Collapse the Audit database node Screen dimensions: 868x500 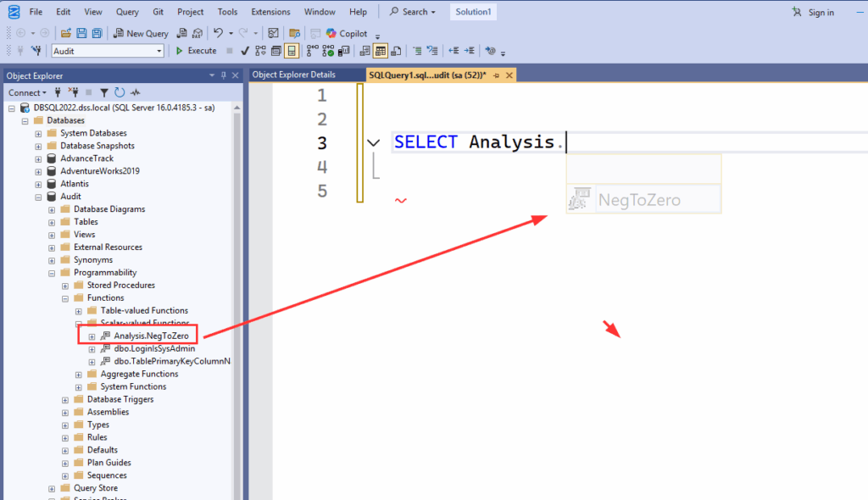[x=38, y=197]
